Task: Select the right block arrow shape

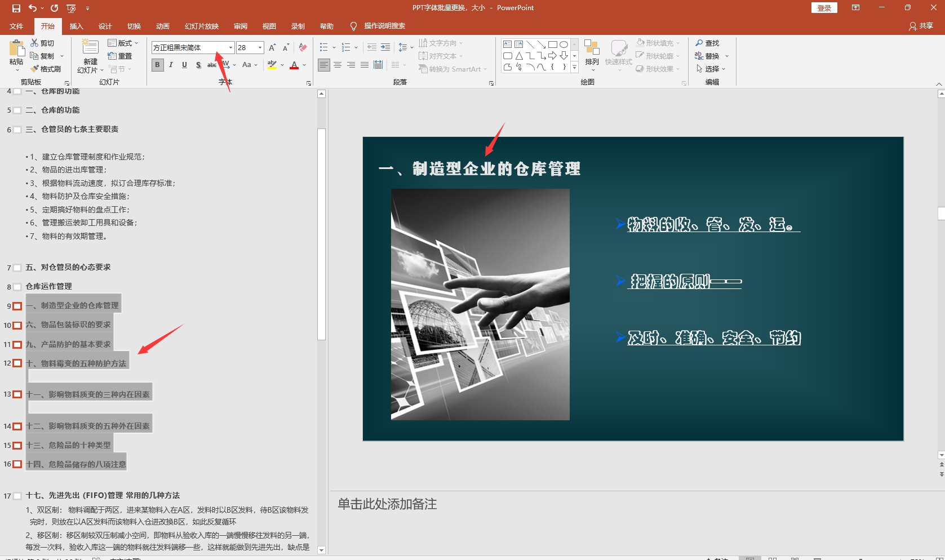Action: (552, 56)
